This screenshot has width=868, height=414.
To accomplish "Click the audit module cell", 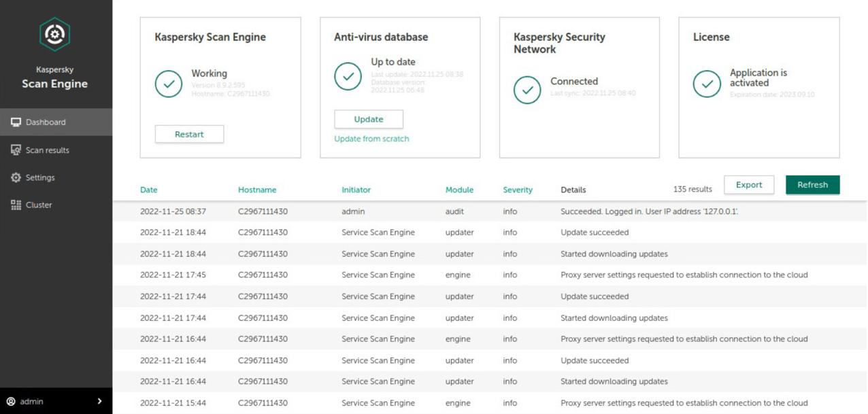I will pos(454,211).
